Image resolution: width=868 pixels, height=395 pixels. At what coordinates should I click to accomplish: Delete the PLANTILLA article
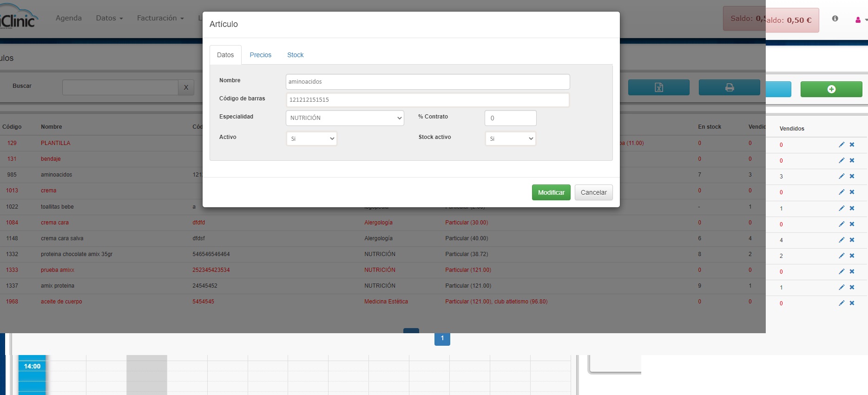(852, 145)
